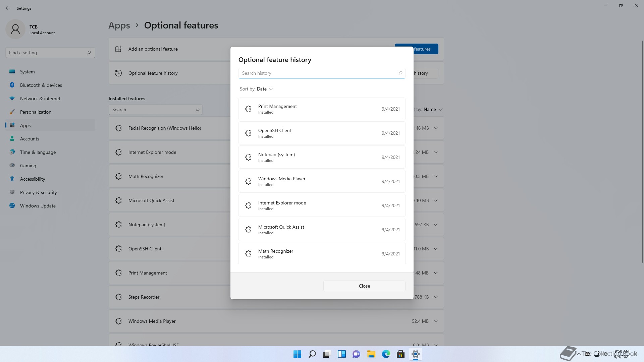Expand the Math Recognizer installed feature chevron
This screenshot has width=644, height=362.
pyautogui.click(x=436, y=176)
